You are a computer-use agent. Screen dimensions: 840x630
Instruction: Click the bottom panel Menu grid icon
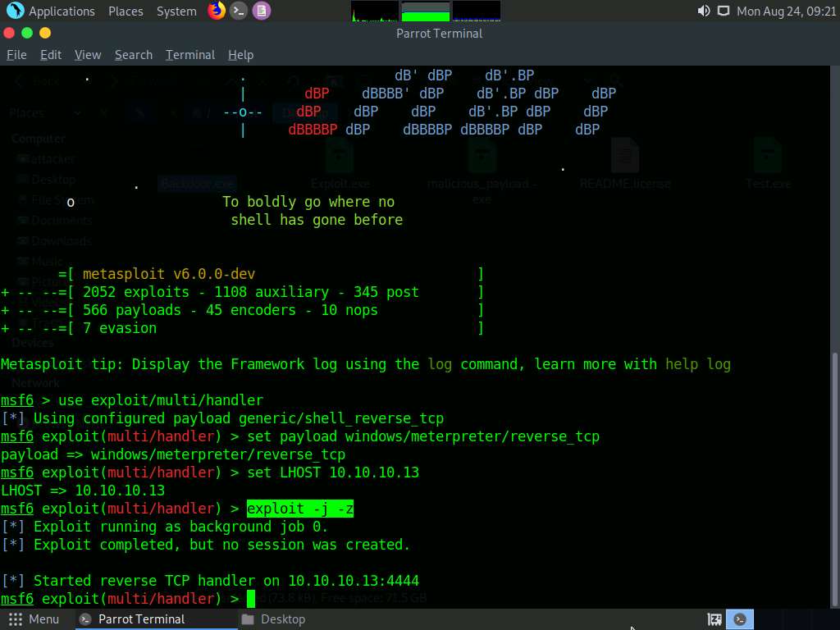point(16,619)
